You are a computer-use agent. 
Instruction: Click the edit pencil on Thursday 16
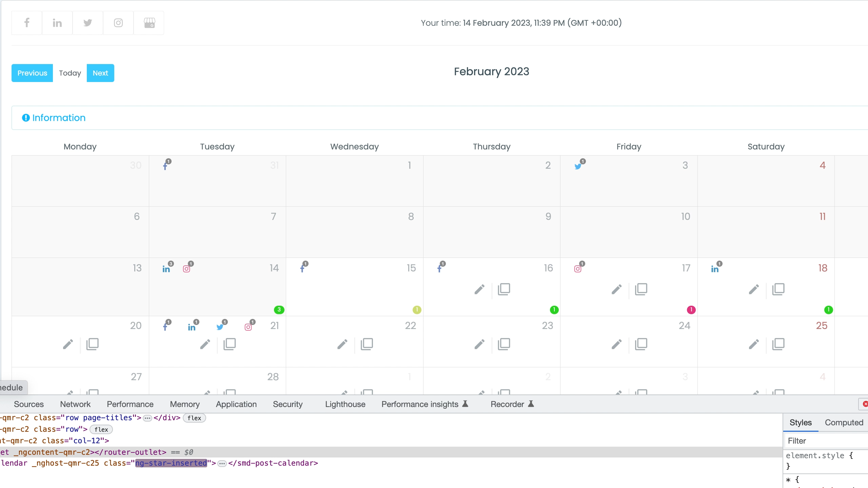[479, 289]
